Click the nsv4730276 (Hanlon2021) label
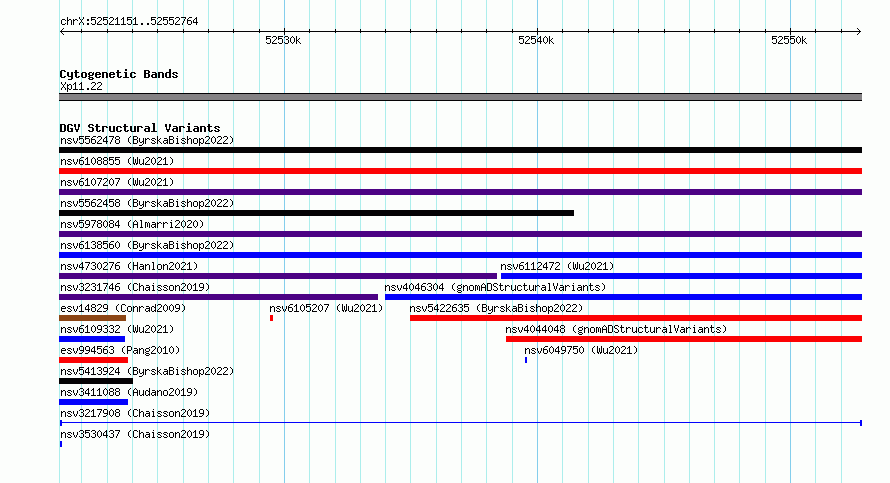890x483 pixels. (x=129, y=266)
